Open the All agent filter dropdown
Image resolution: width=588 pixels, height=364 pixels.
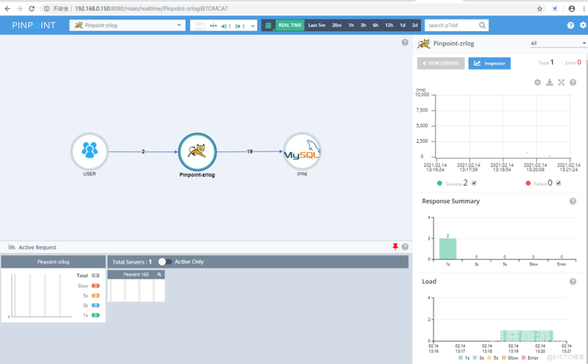[558, 44]
